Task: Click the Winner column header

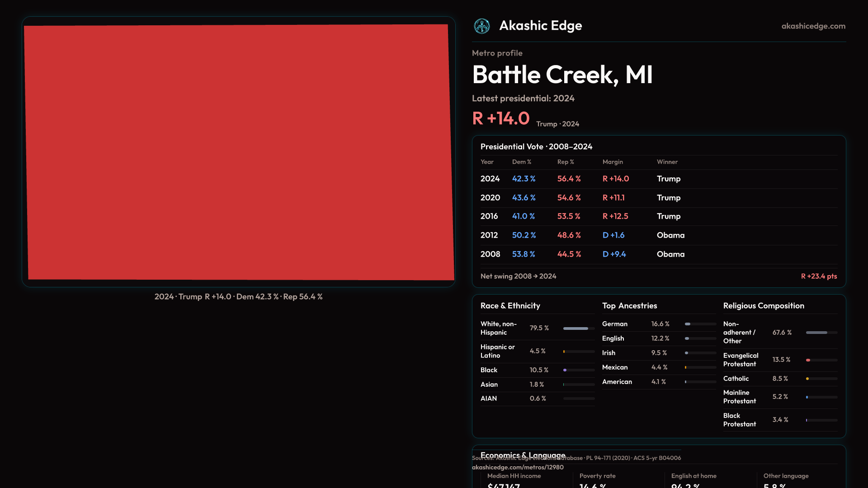Action: coord(667,162)
